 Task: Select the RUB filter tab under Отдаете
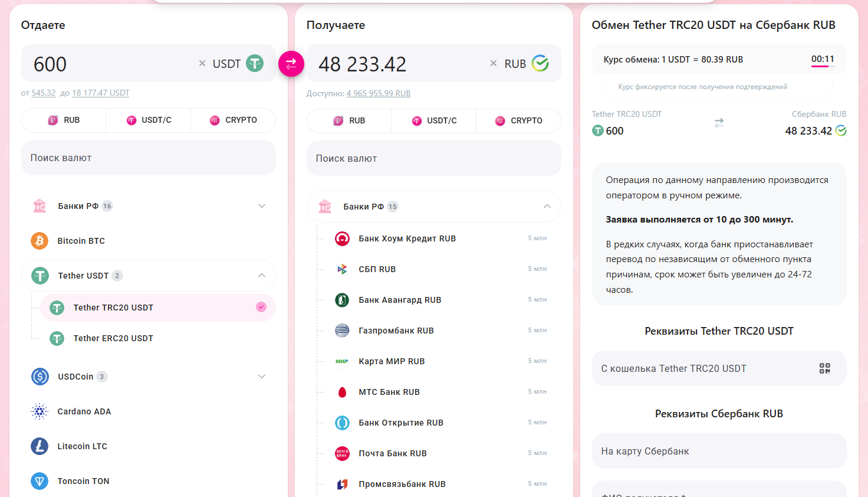point(64,120)
